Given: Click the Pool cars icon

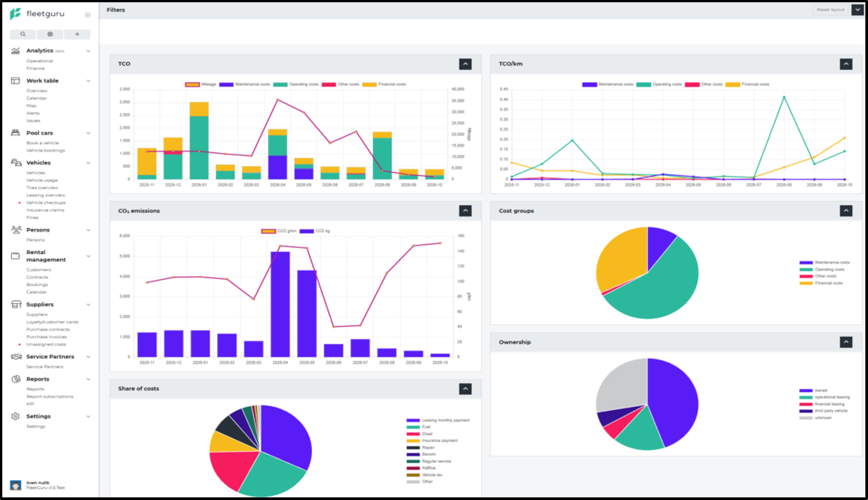Looking at the screenshot, I should click(15, 133).
